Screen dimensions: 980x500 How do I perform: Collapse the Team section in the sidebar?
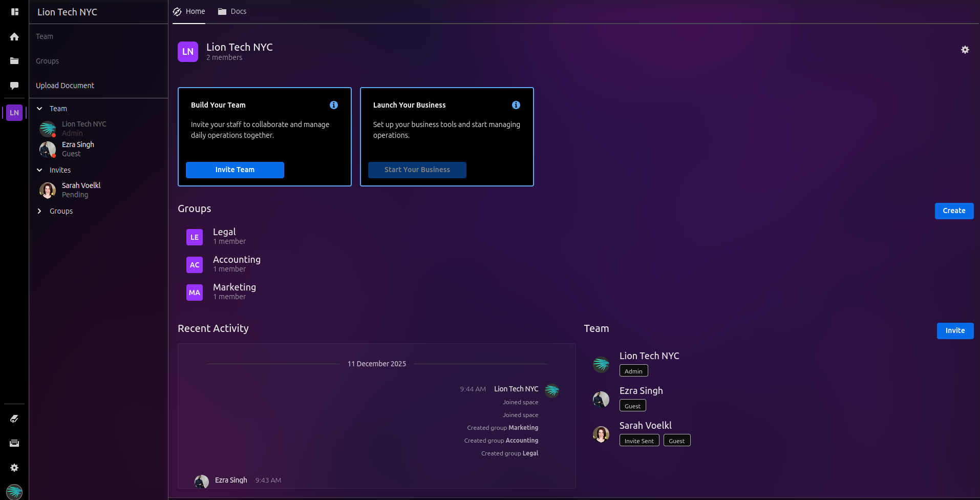39,109
